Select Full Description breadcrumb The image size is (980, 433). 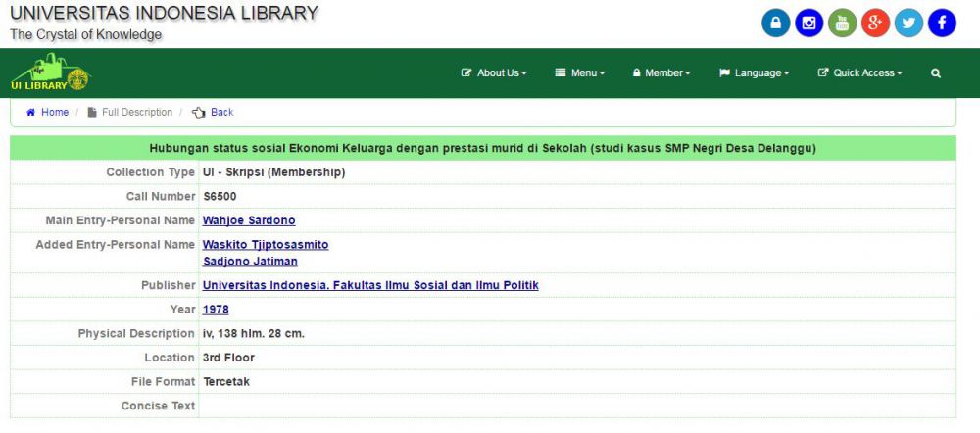137,113
